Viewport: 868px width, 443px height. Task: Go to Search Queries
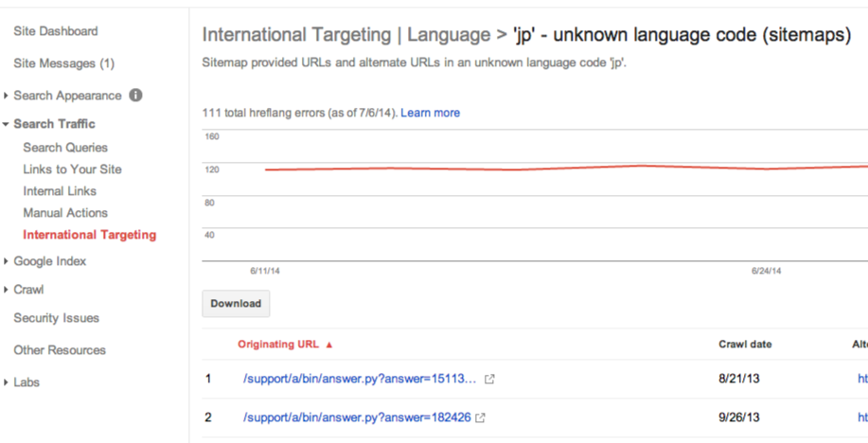tap(65, 148)
